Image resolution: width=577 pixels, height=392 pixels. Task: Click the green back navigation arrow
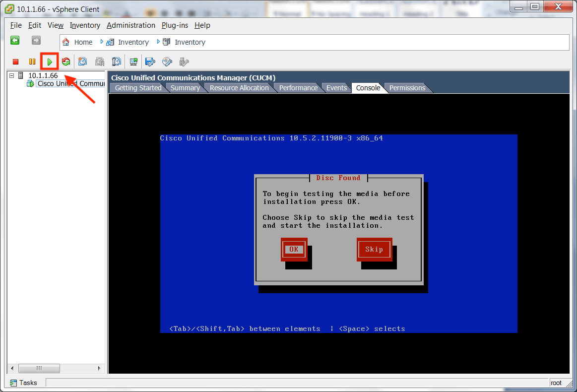(x=15, y=41)
